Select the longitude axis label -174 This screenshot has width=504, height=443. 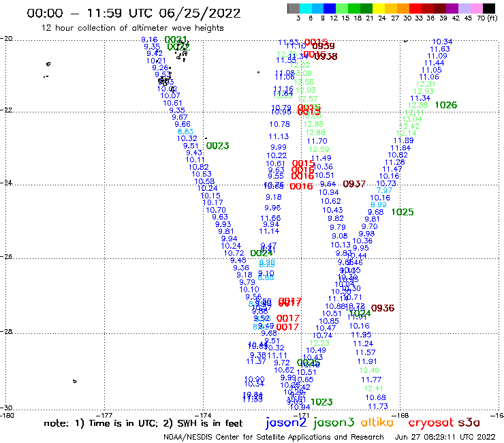[203, 416]
